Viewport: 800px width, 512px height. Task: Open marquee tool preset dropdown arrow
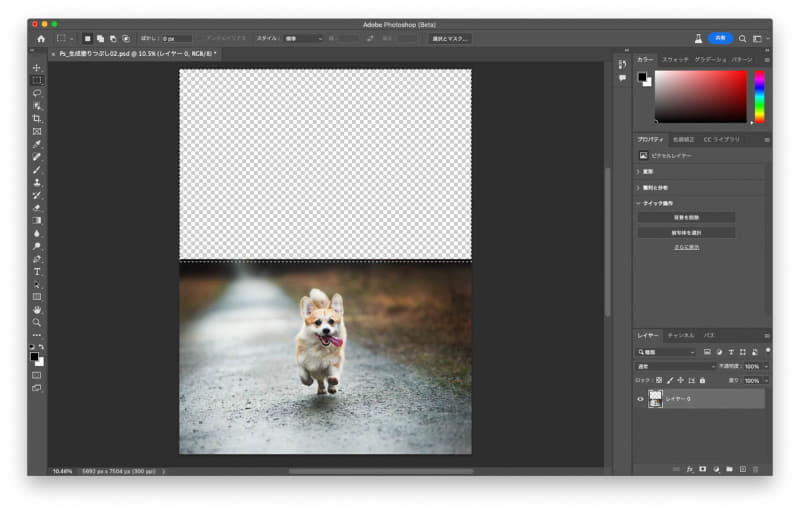[72, 39]
